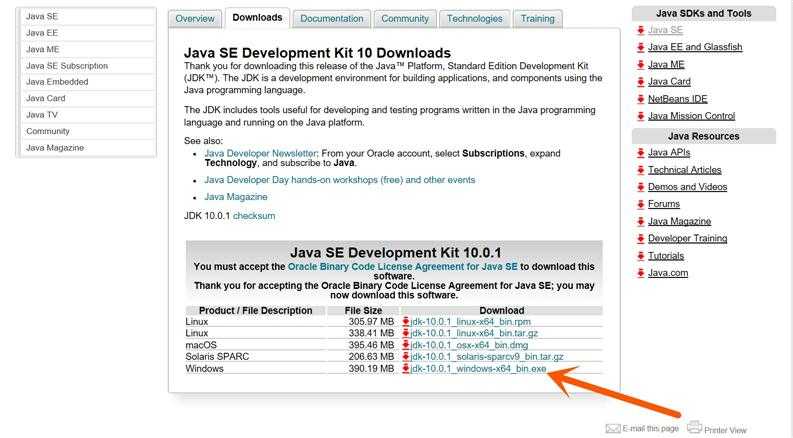Switch to the Technologies tab
Viewport: 793px width, 438px height.
[474, 19]
